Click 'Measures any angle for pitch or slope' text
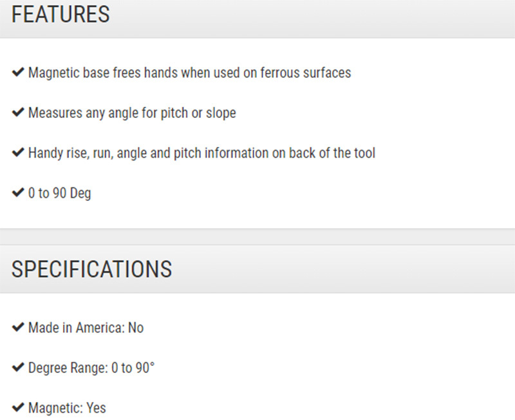 pos(132,113)
